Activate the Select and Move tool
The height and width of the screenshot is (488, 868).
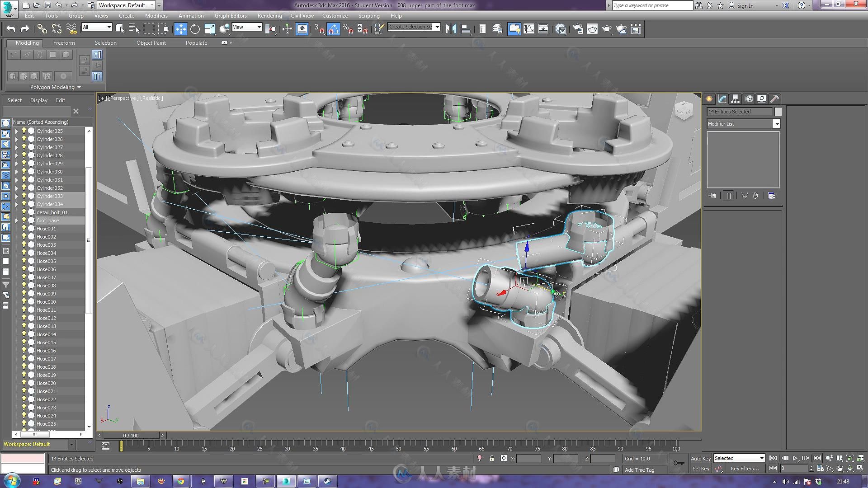[x=180, y=29]
